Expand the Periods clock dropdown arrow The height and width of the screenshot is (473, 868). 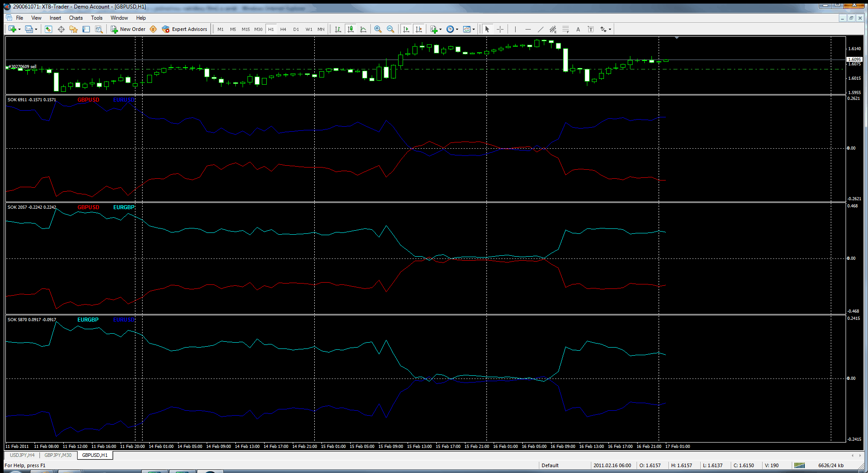[457, 30]
